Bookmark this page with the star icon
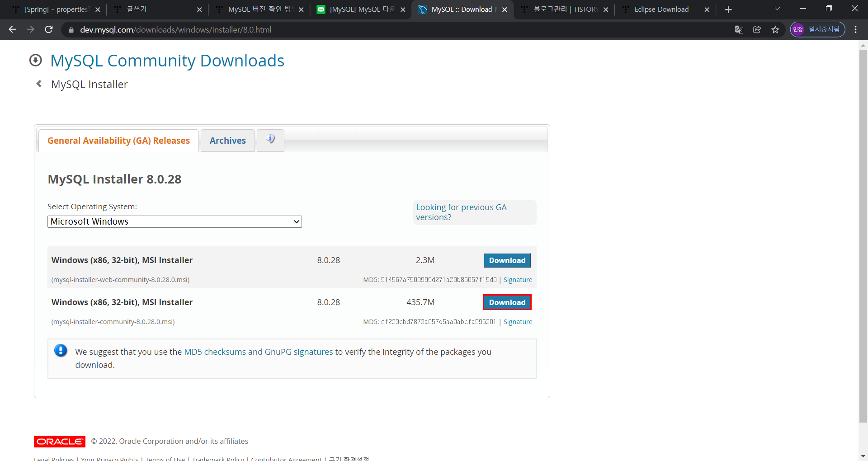Image resolution: width=868 pixels, height=461 pixels. point(775,29)
